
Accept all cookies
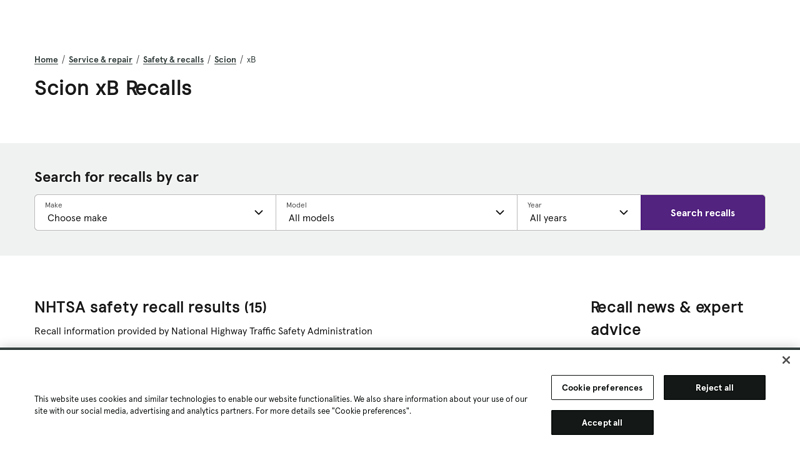tap(602, 423)
